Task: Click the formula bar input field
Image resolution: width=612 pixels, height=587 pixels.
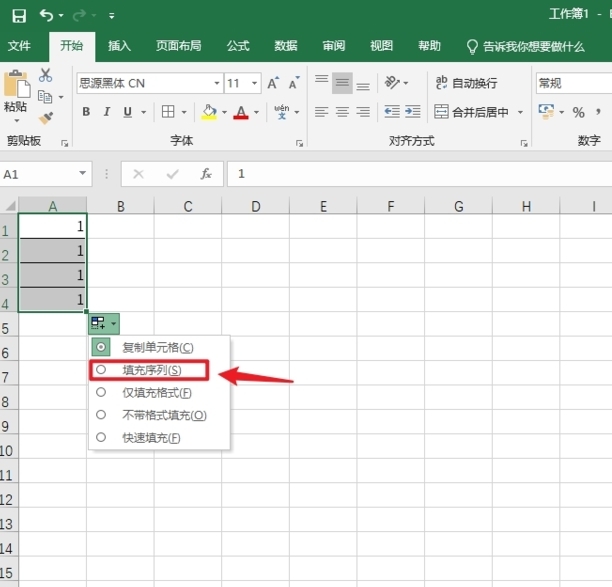Action: coord(420,174)
